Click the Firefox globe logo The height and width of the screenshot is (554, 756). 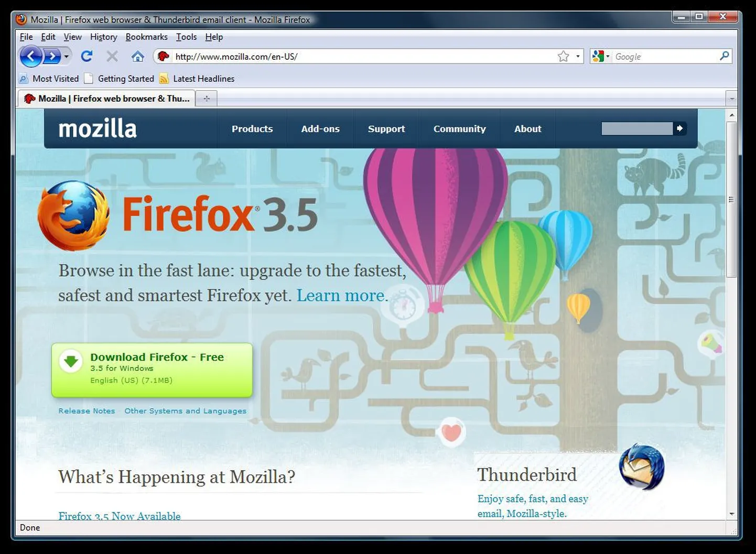coord(73,215)
